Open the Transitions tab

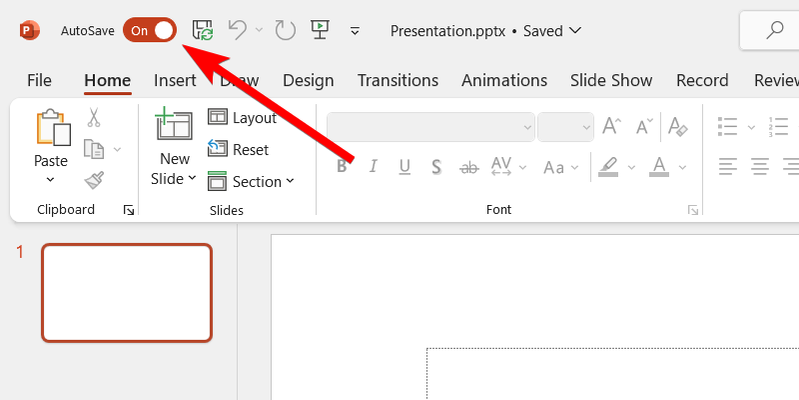(398, 80)
